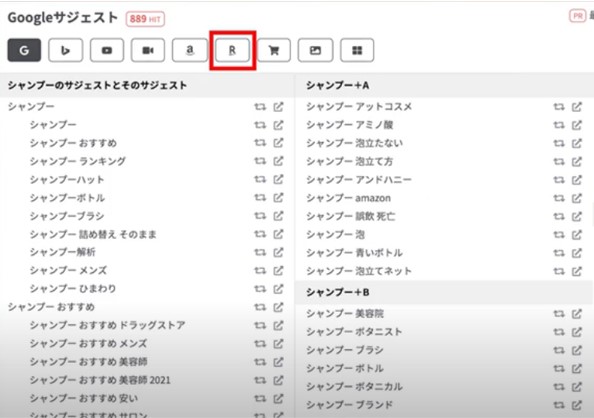594x418 pixels.
Task: Switch to Rakuten suggest source
Action: (232, 50)
